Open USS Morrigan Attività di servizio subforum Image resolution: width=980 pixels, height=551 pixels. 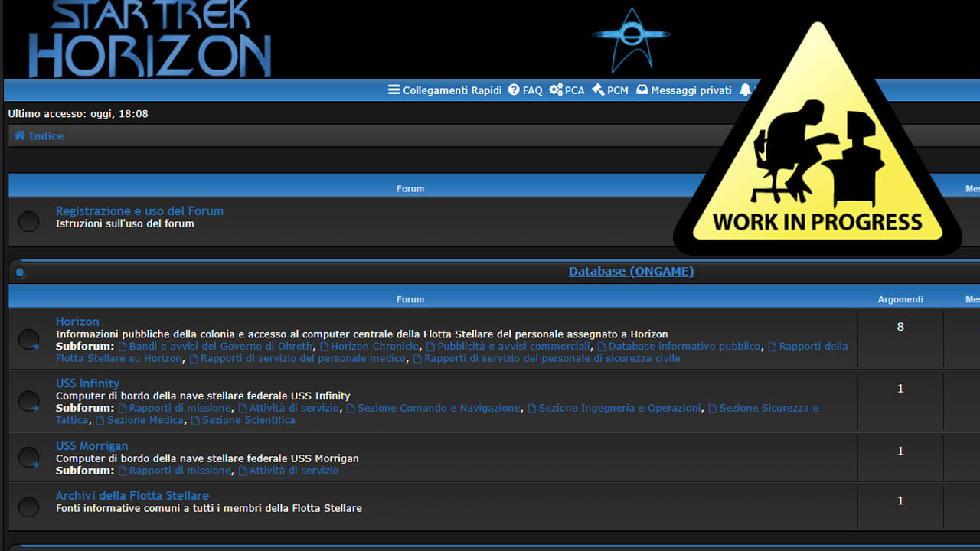tap(294, 471)
